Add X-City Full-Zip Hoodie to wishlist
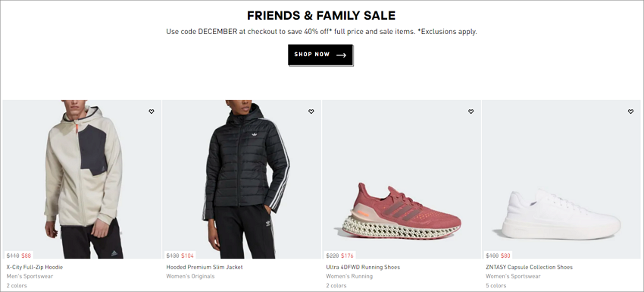This screenshot has height=292, width=644. coord(151,111)
